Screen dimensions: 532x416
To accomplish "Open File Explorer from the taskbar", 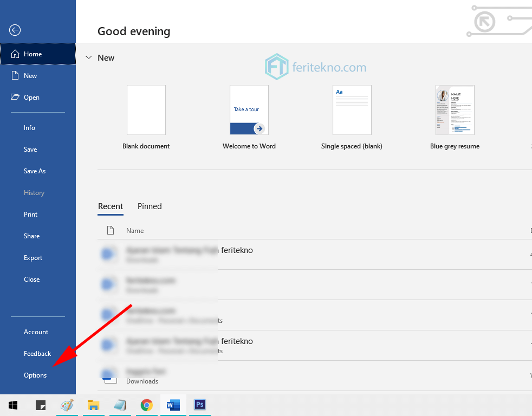I will point(93,405).
